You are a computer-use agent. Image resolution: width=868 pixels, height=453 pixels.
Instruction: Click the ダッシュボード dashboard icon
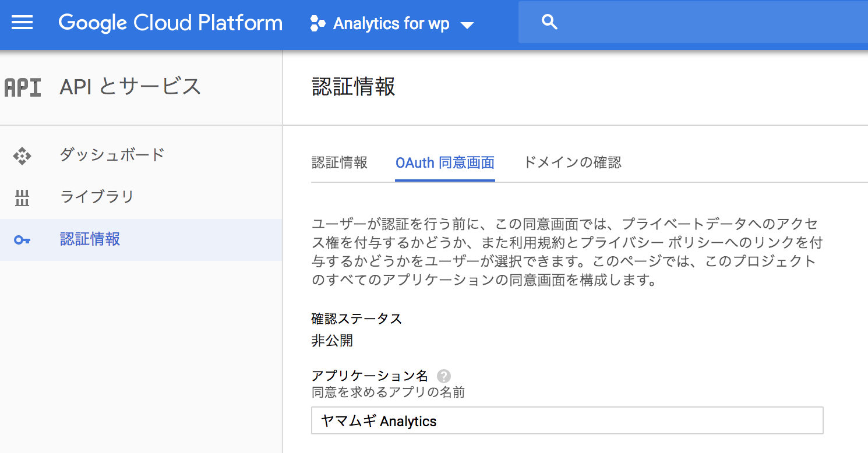(x=22, y=155)
